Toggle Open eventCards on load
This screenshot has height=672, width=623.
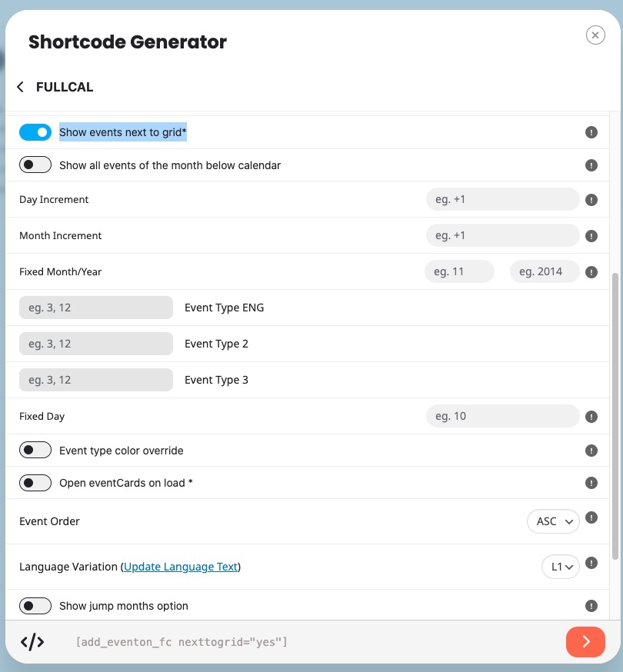(35, 483)
